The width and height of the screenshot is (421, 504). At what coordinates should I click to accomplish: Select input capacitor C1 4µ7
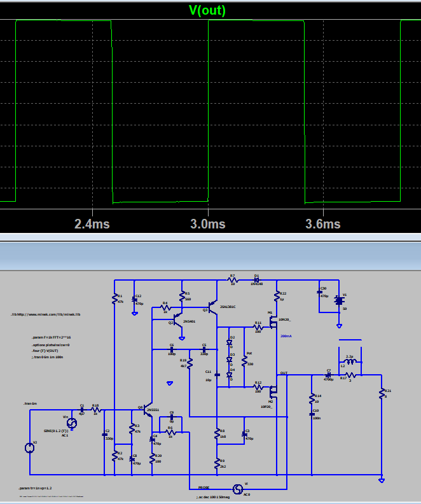[81, 410]
